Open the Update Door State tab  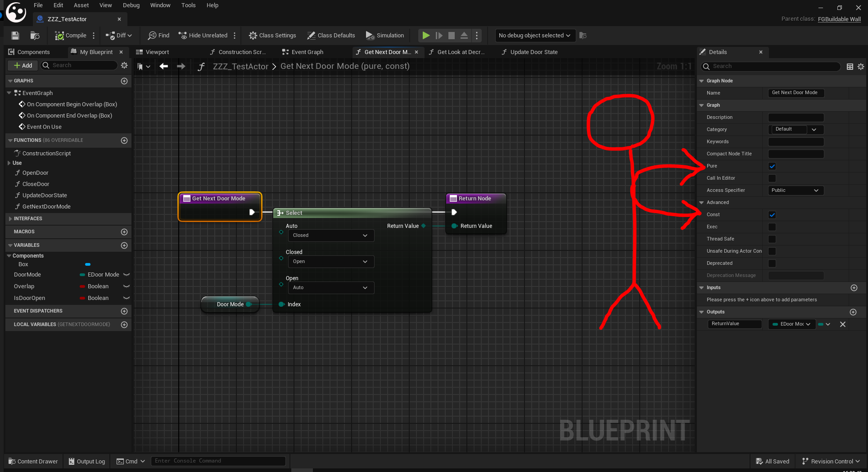pyautogui.click(x=530, y=52)
